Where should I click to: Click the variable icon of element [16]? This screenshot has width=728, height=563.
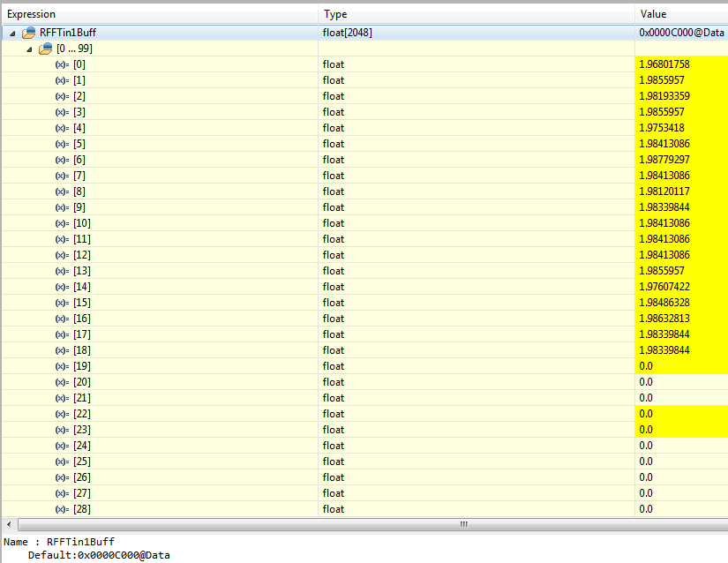(63, 319)
